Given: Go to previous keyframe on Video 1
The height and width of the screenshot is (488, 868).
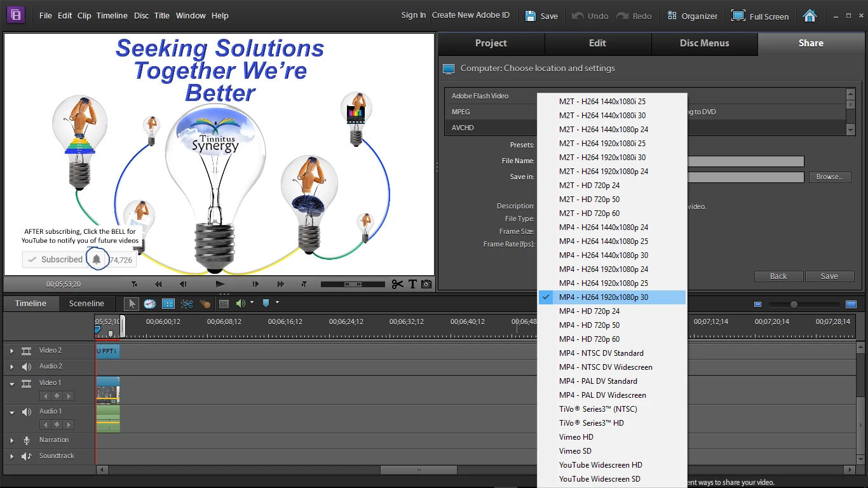Looking at the screenshot, I should click(45, 396).
